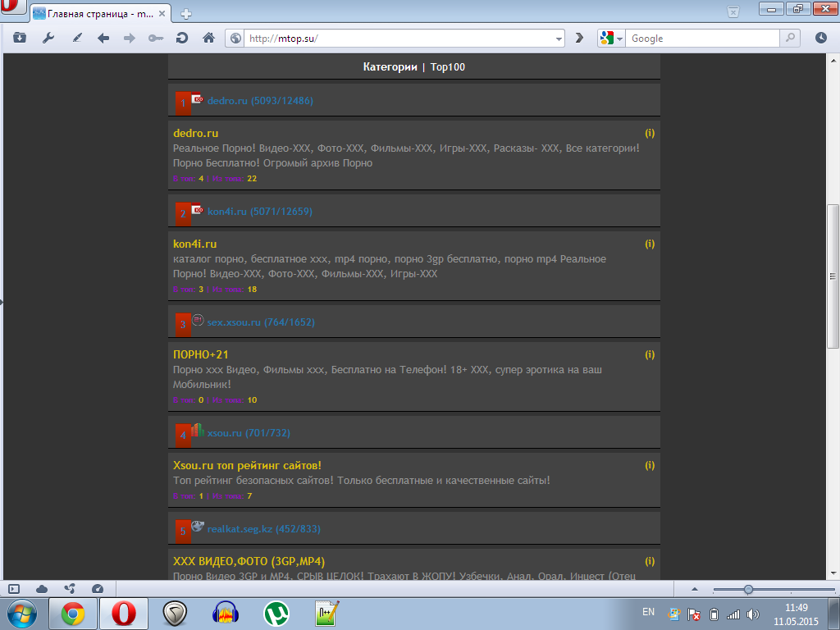The width and height of the screenshot is (840, 630).
Task: Show info (i) for ПОРНО+21
Action: 650,354
